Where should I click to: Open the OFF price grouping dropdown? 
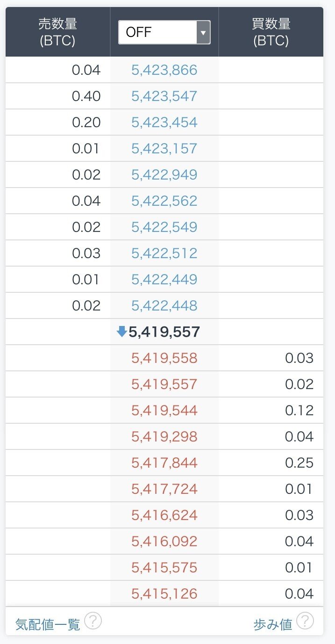coord(164,32)
